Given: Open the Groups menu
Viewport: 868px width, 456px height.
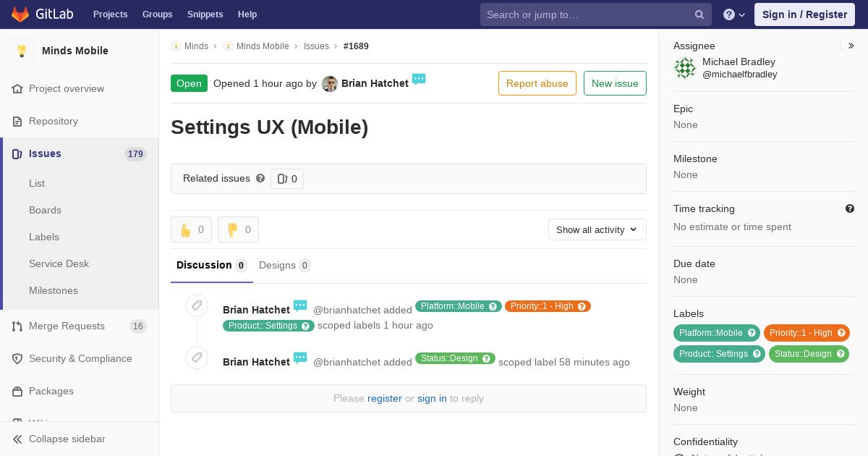Looking at the screenshot, I should pos(157,14).
